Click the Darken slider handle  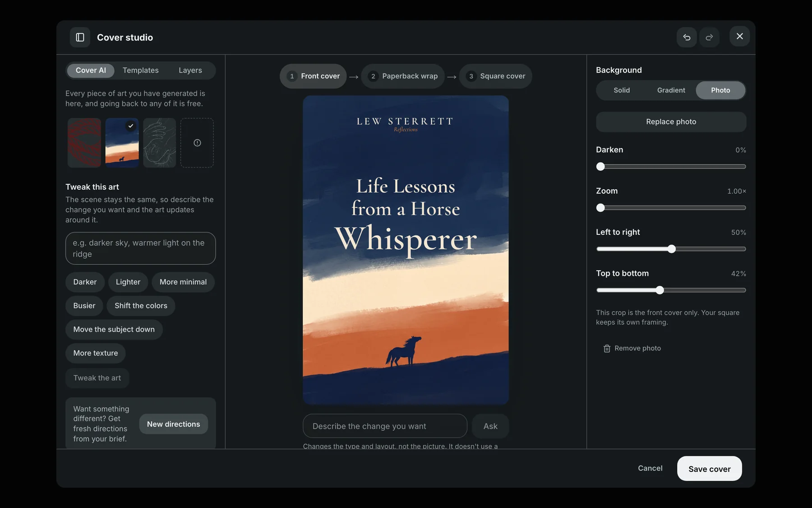click(600, 167)
